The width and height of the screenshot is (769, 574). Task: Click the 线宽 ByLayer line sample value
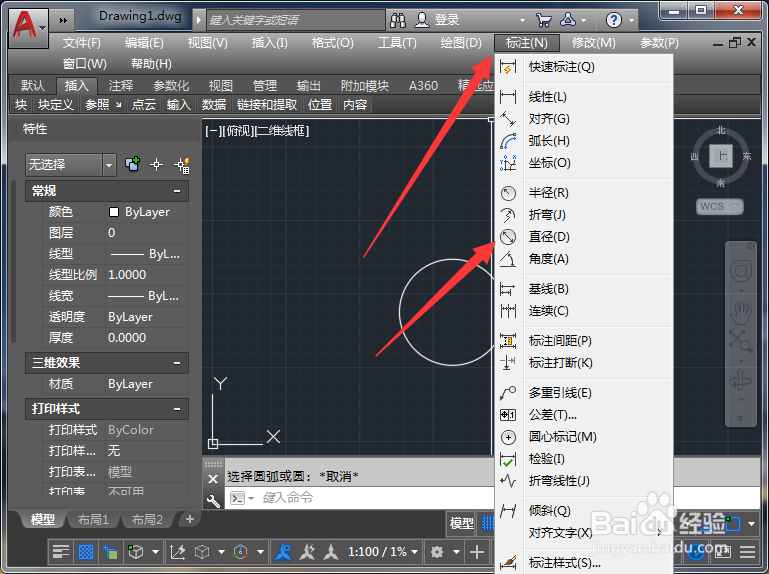(147, 296)
